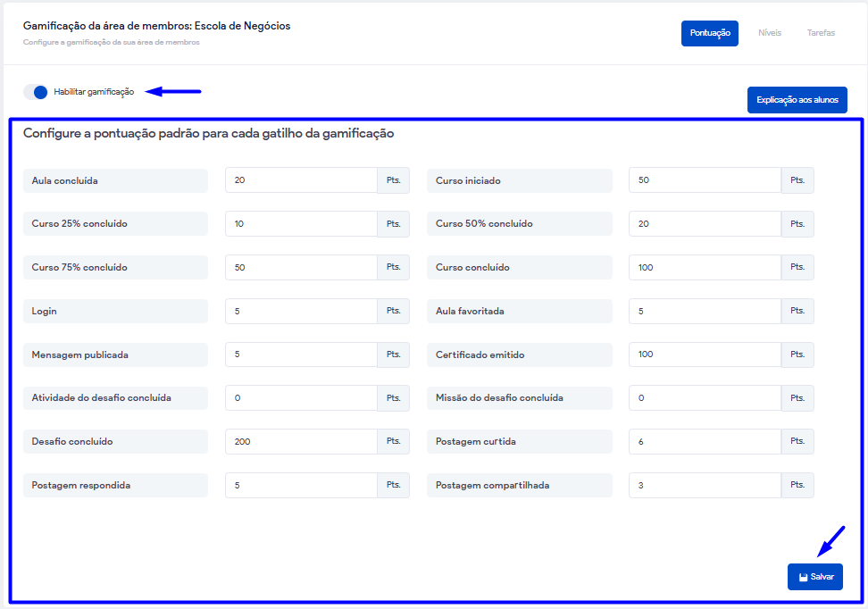The image size is (868, 609).
Task: Edit the Curso concluído points value
Action: (705, 268)
